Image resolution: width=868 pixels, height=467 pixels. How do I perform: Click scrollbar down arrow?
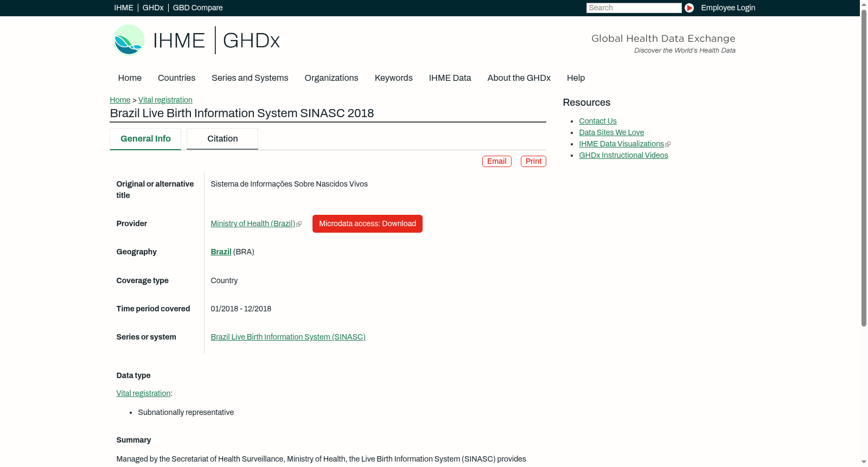click(864, 462)
